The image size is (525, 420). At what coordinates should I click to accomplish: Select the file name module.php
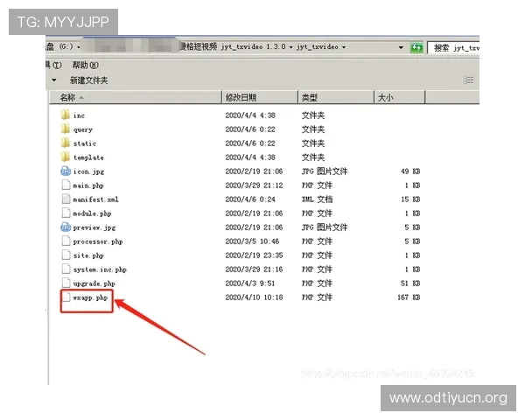(x=92, y=213)
